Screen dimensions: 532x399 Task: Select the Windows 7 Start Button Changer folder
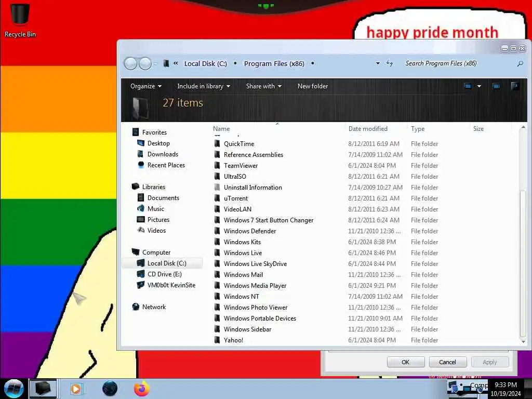(269, 220)
